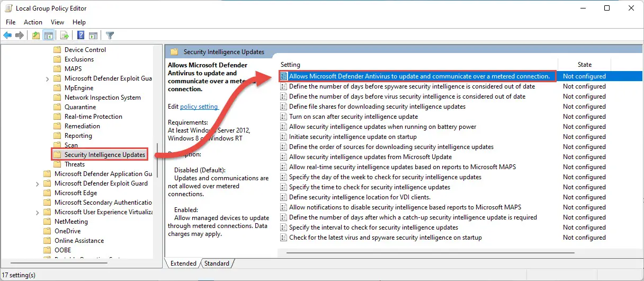Click the MpEngine folder icon
Viewport: 644px width, 281px height.
click(x=58, y=88)
